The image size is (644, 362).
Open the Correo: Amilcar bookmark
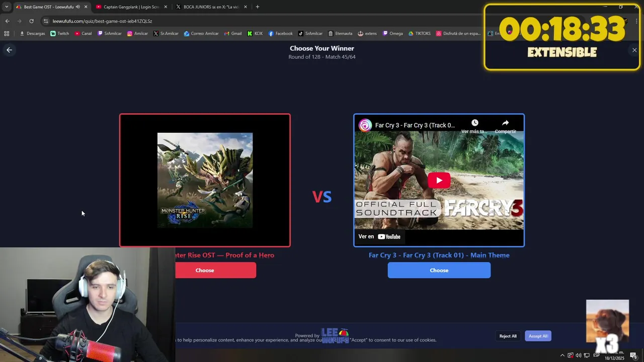pos(201,33)
